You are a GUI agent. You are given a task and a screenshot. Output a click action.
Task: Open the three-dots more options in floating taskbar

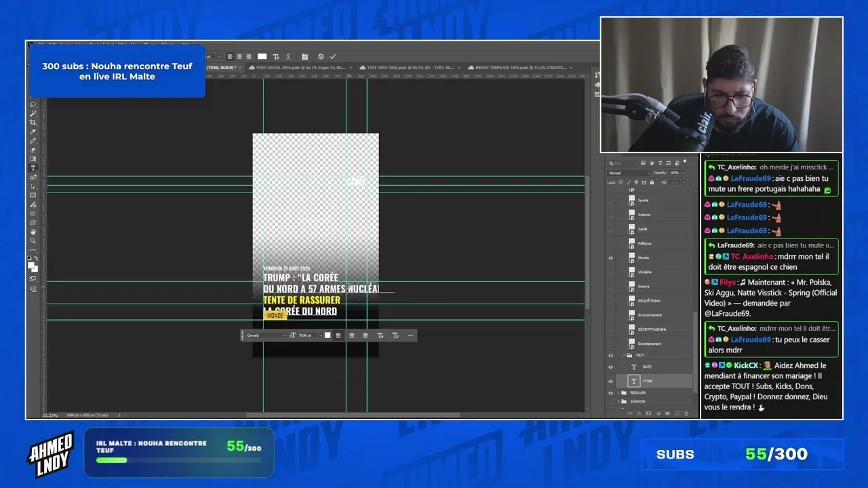tap(410, 335)
